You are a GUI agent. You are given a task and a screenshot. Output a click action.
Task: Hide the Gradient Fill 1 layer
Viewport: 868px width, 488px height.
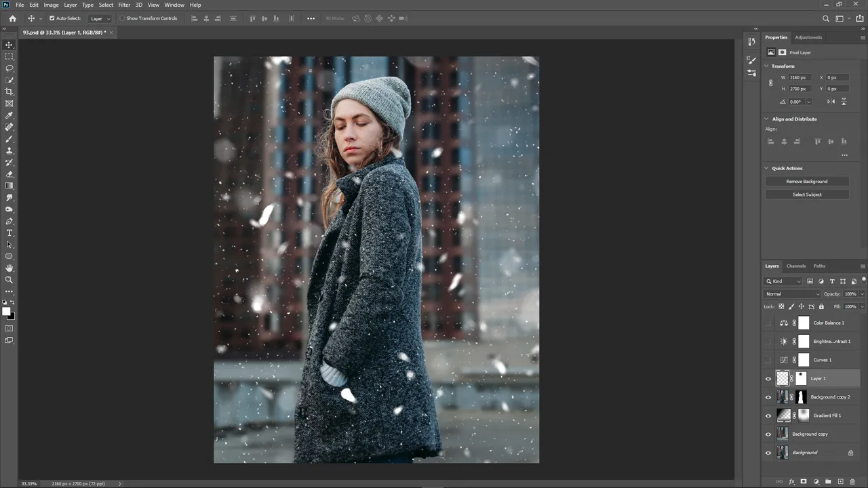(x=768, y=415)
